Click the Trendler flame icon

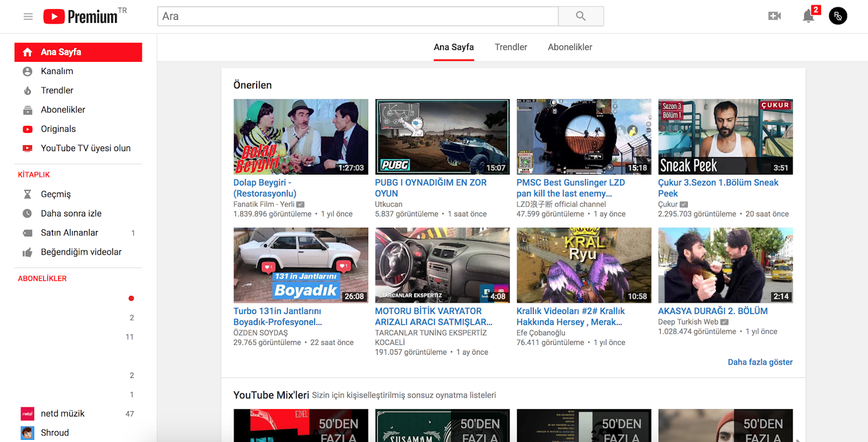tap(28, 91)
